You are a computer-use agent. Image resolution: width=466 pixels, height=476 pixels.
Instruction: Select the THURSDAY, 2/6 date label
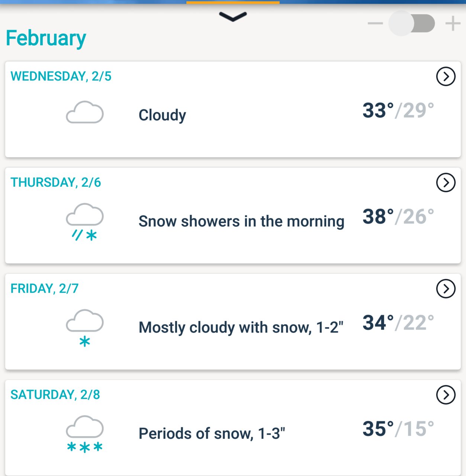pos(56,182)
